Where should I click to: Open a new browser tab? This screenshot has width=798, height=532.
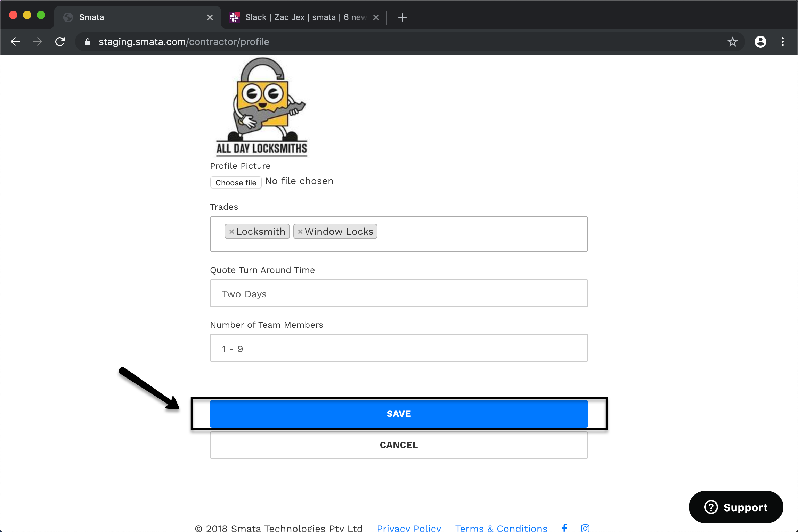tap(402, 17)
